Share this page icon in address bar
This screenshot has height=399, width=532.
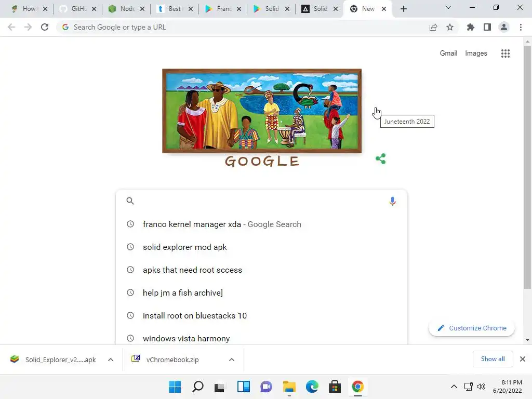[x=433, y=27]
